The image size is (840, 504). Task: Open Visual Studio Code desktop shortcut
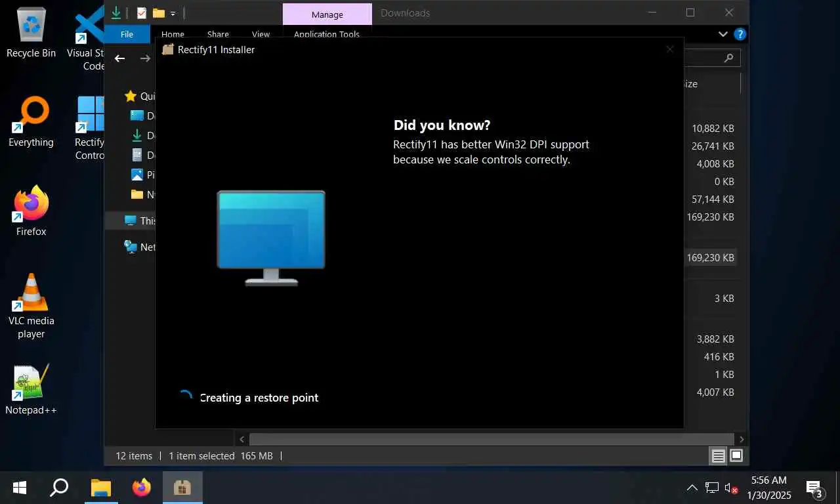[87, 39]
